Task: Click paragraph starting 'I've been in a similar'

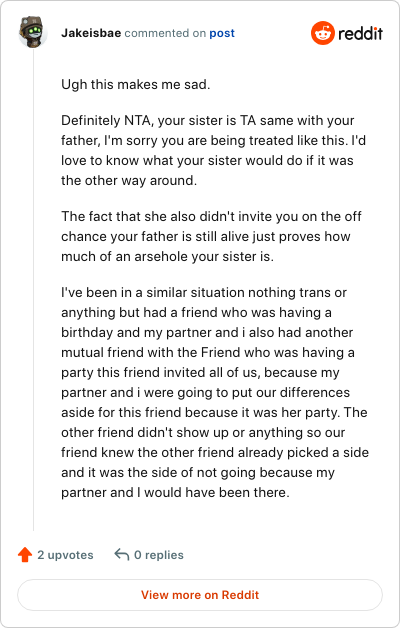Action: [x=215, y=392]
